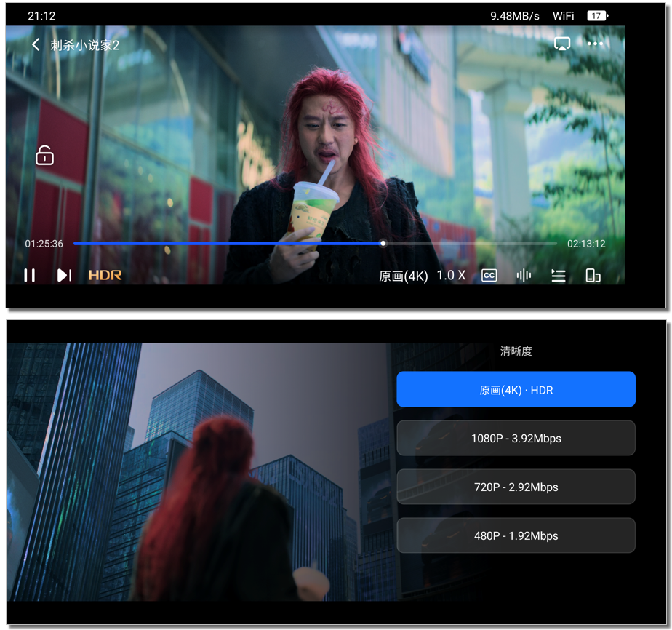672x630 pixels.
Task: Toggle the screen lock padlock icon
Action: click(44, 155)
